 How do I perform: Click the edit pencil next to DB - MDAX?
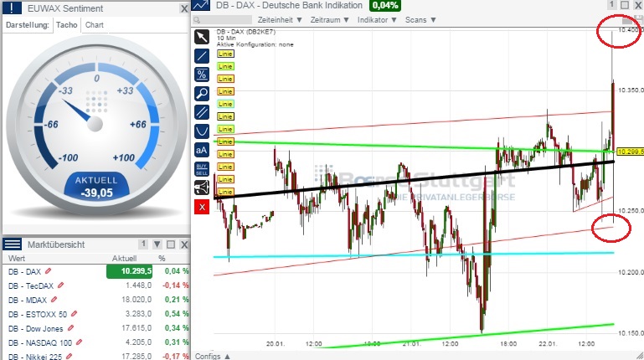click(x=54, y=300)
